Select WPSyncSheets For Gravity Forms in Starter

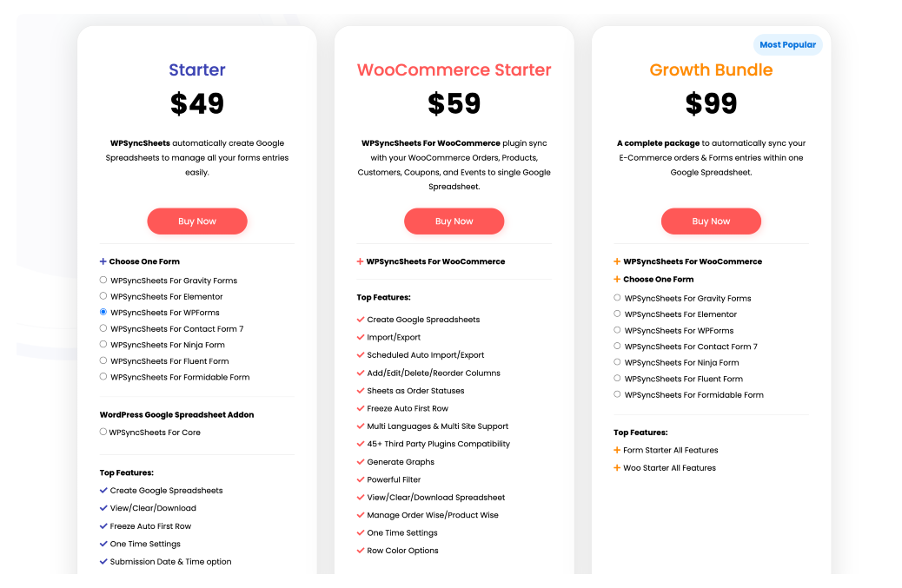(103, 280)
